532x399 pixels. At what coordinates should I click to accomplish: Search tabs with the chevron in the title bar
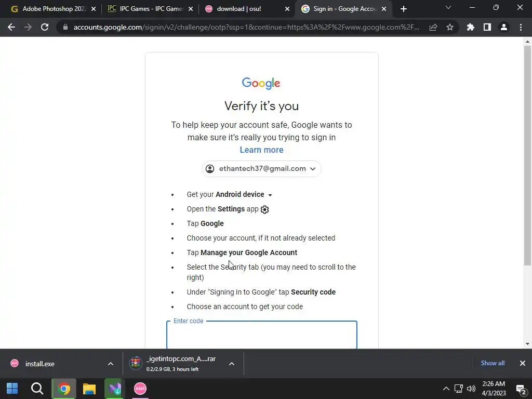pos(448,7)
